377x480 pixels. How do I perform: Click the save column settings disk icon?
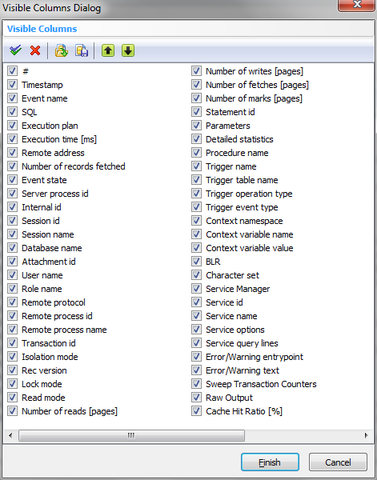(x=81, y=51)
